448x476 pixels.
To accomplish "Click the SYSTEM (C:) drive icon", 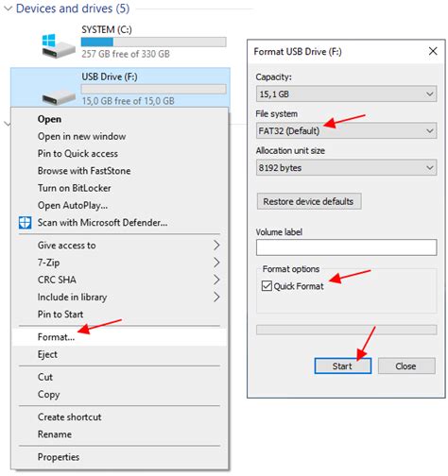I will coord(59,46).
